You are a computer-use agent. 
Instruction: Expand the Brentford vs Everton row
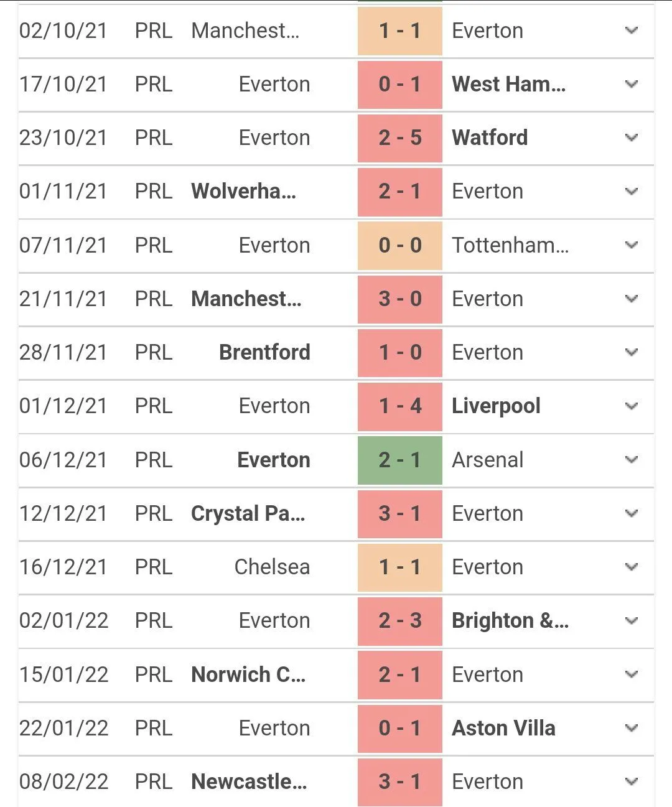coord(632,352)
